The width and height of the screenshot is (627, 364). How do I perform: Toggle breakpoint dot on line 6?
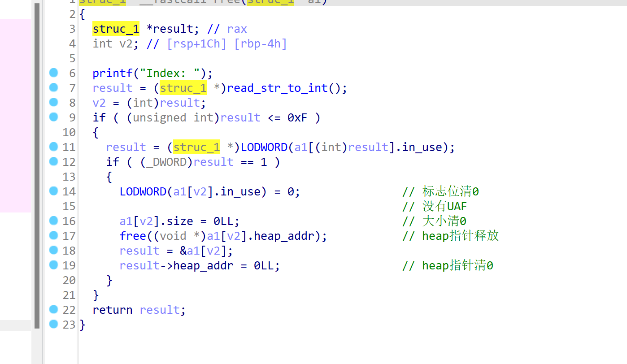pos(53,73)
